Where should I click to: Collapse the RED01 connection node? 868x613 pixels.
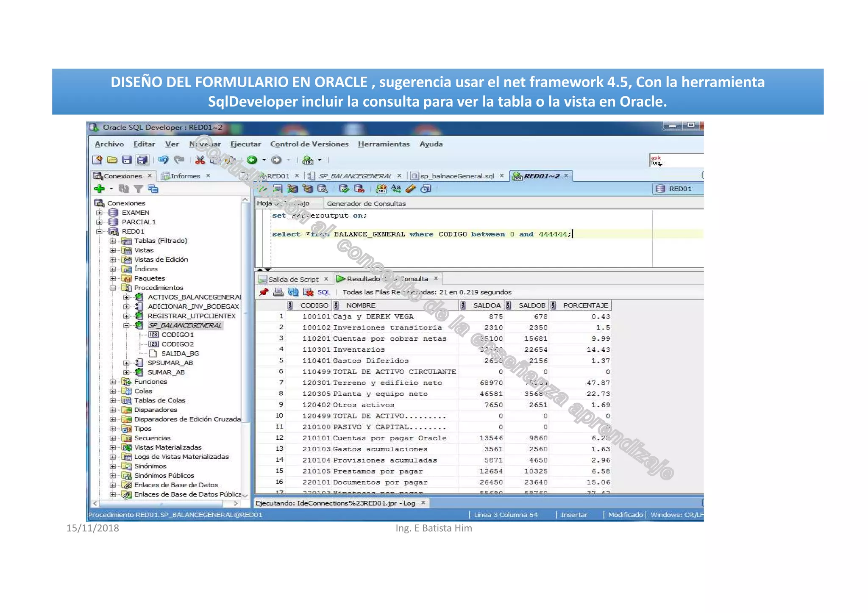click(99, 231)
